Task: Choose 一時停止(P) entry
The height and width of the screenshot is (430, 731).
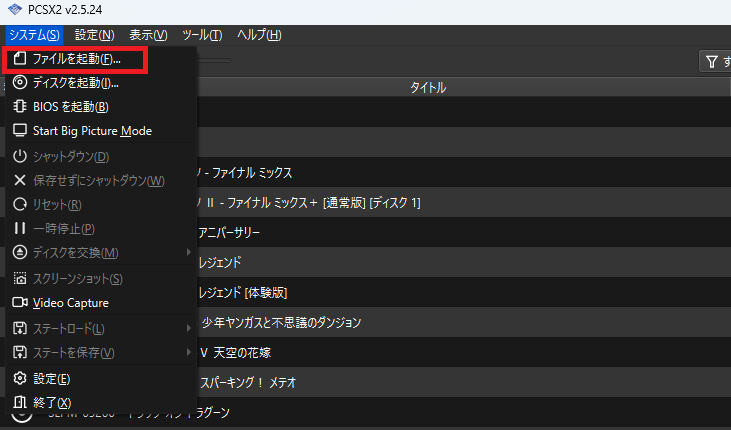Action: point(101,228)
